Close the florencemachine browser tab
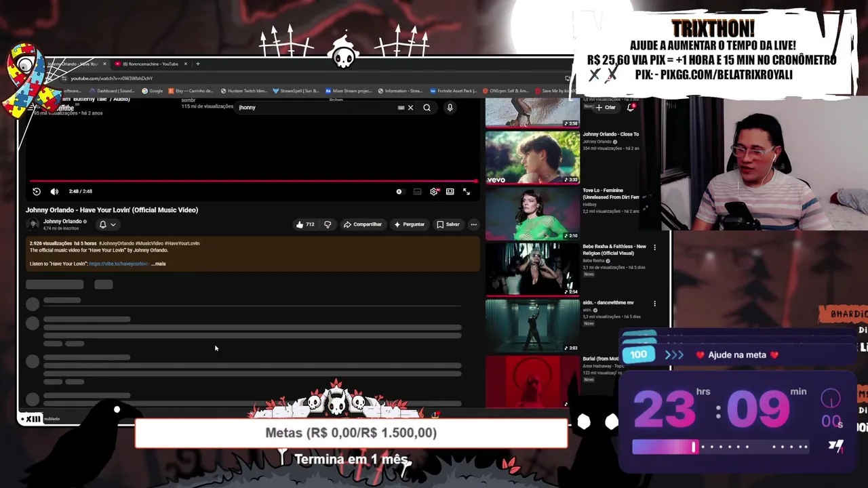 pos(186,64)
